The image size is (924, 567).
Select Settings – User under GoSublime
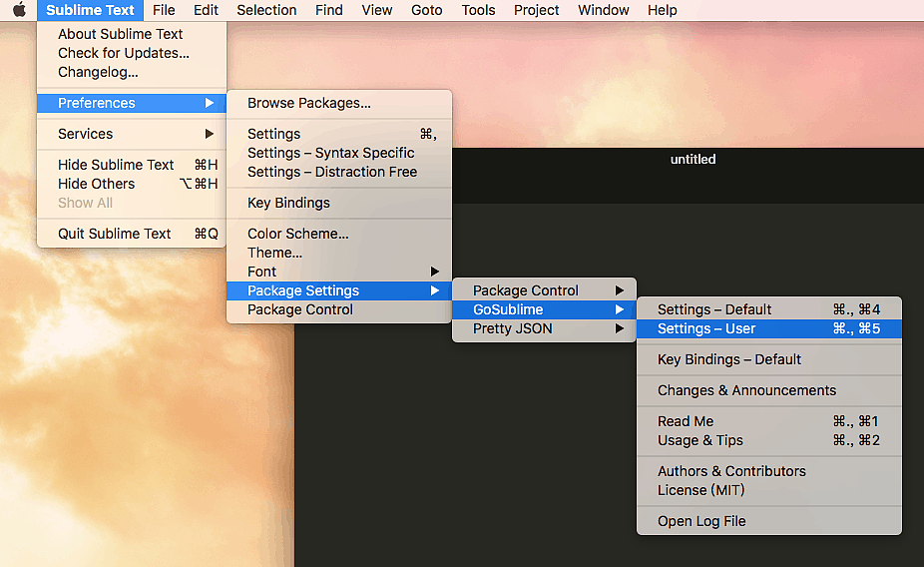pos(706,328)
